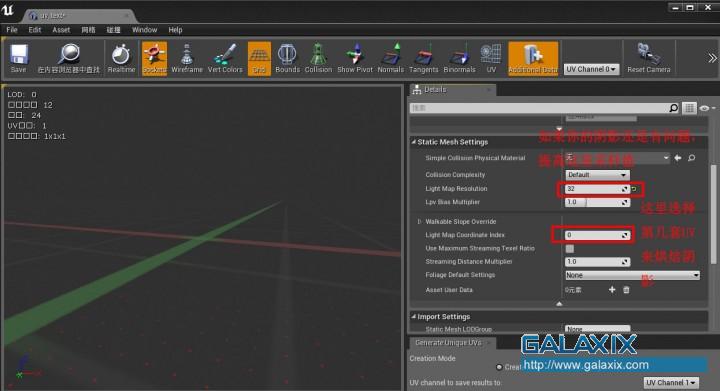Viewport: 720px width, 391px height.
Task: Open Collision Complexity Default dropdown
Action: click(x=597, y=175)
